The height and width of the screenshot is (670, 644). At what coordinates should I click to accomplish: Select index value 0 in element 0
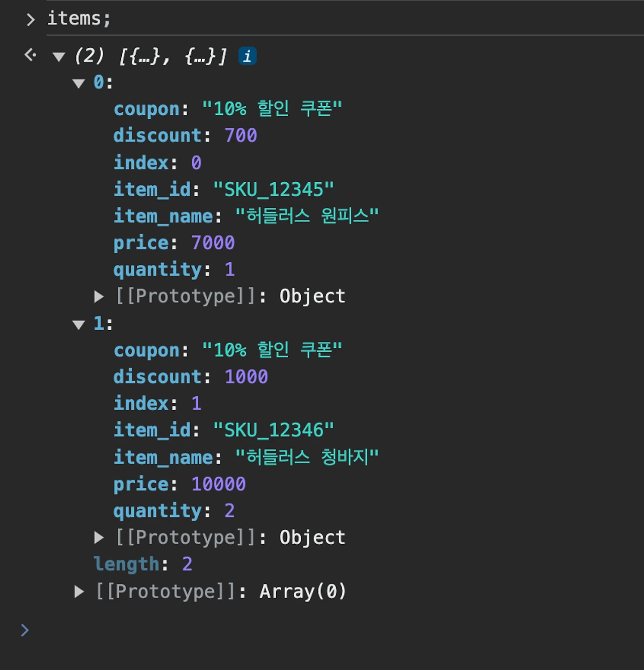pos(196,163)
